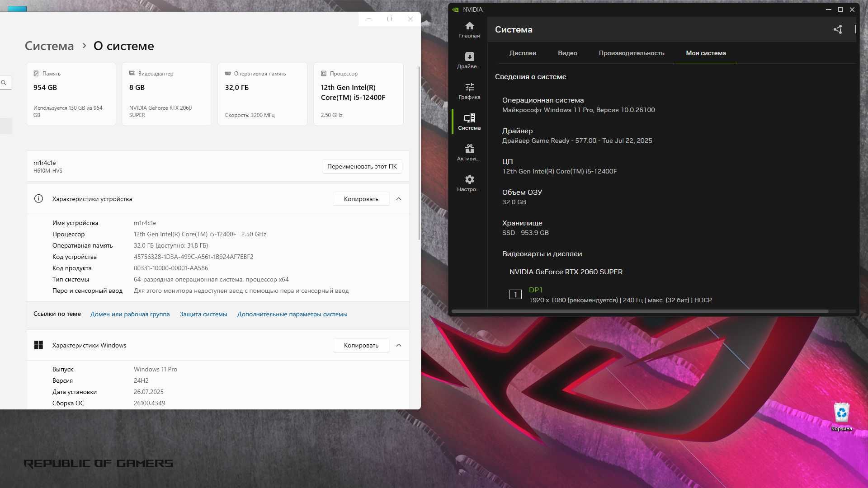868x488 pixels.
Task: Click product code 00331-10000-00001-AA586
Action: pos(171,268)
